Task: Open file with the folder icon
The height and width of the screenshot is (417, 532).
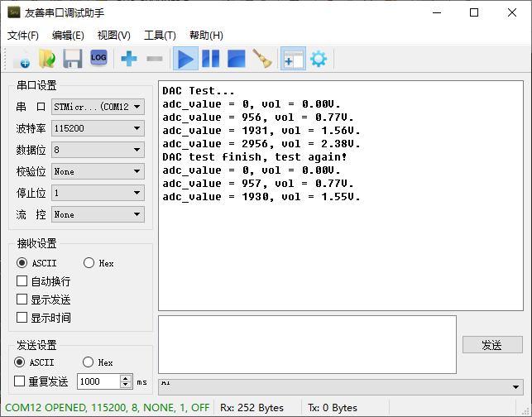Action: [x=47, y=59]
